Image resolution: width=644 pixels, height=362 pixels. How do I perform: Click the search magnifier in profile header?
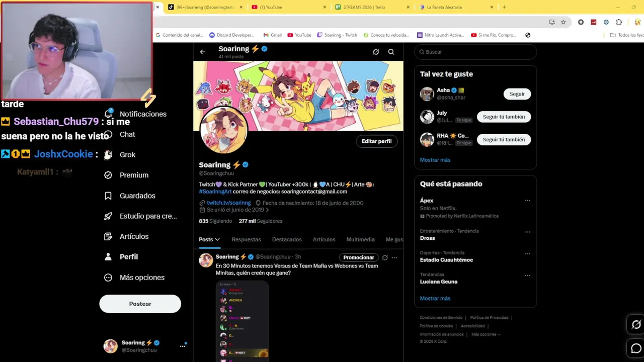click(391, 52)
